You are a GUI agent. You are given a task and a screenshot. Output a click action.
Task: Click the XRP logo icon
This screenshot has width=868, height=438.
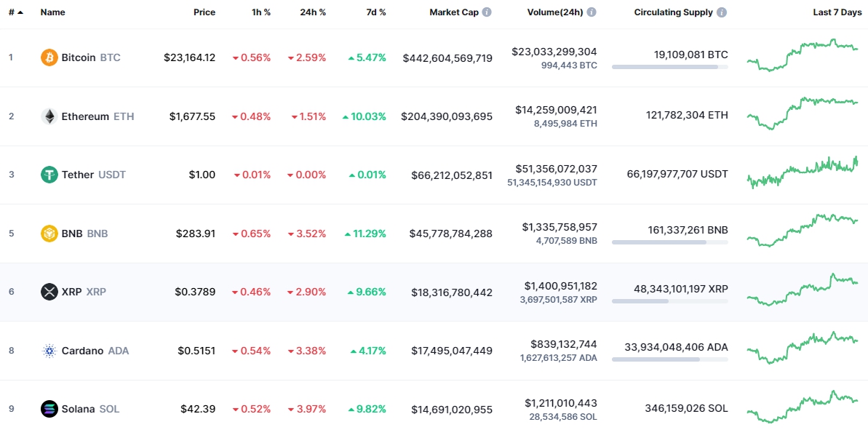49,292
